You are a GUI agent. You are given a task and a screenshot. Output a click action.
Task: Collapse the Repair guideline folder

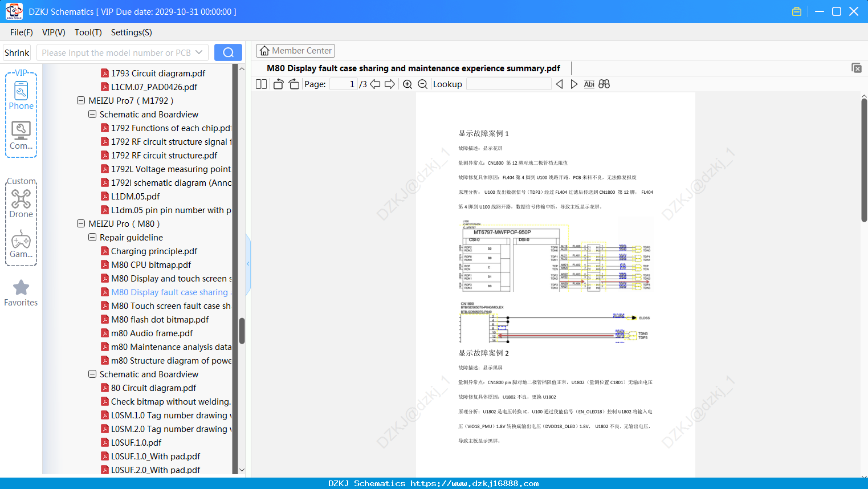(x=92, y=238)
